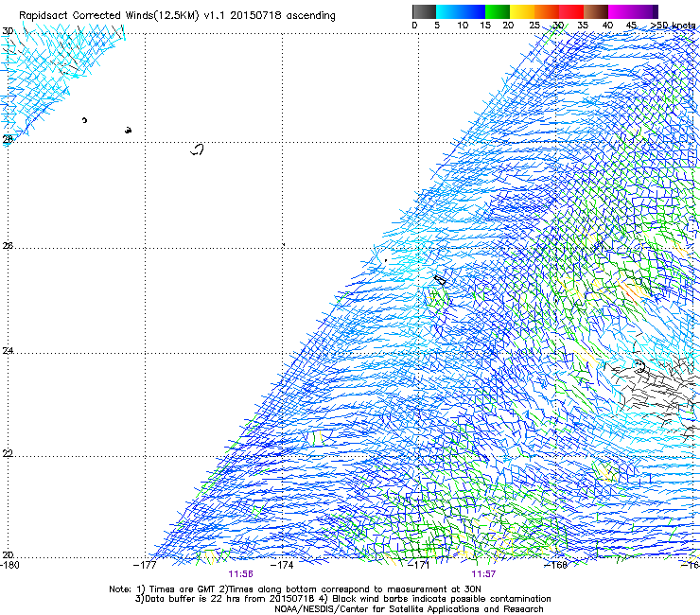
Task: Click the '>50 knots' scale label
Action: (673, 26)
